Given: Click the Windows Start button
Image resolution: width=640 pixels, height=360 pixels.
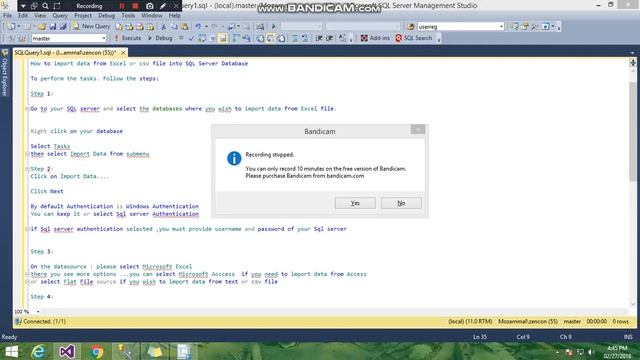Looking at the screenshot, I should 11,351.
